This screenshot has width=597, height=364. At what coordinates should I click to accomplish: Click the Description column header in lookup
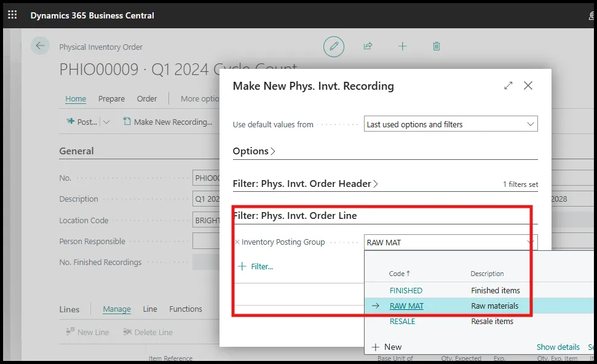pos(487,274)
